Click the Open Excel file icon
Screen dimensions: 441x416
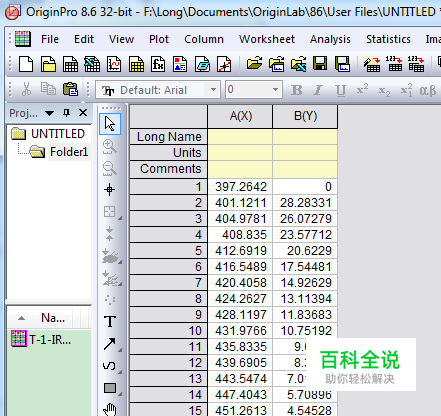[298, 63]
